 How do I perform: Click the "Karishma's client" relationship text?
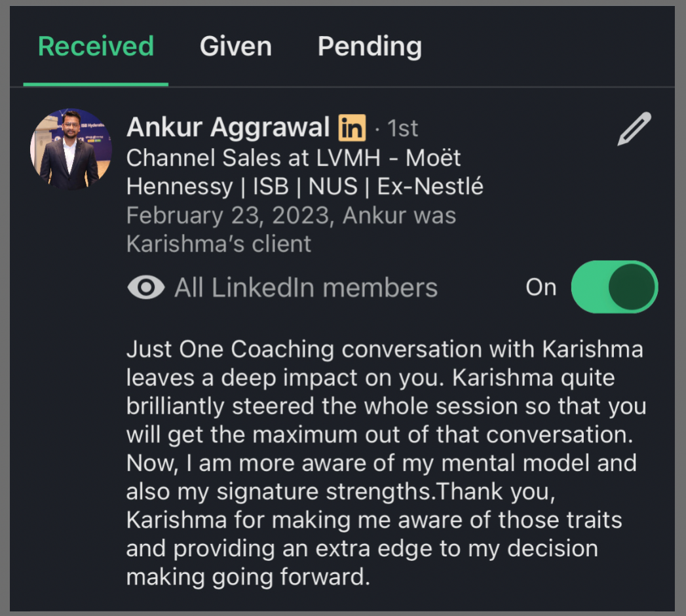[x=219, y=244]
